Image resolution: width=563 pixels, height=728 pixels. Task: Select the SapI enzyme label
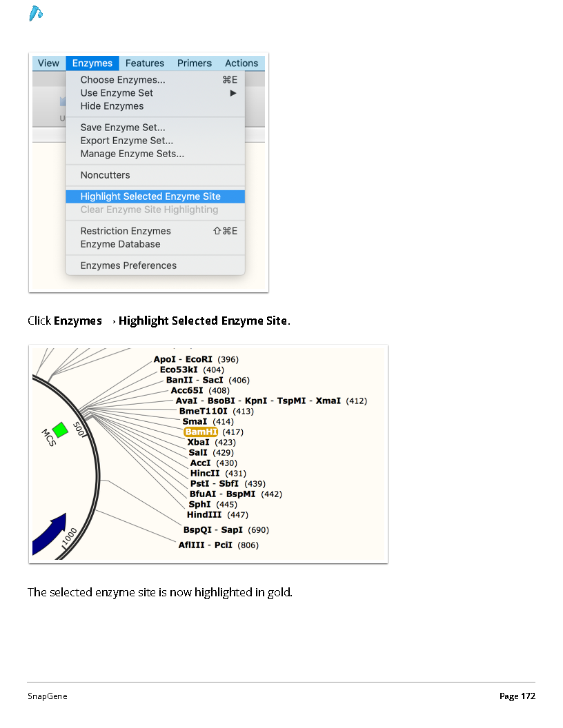tap(232, 529)
